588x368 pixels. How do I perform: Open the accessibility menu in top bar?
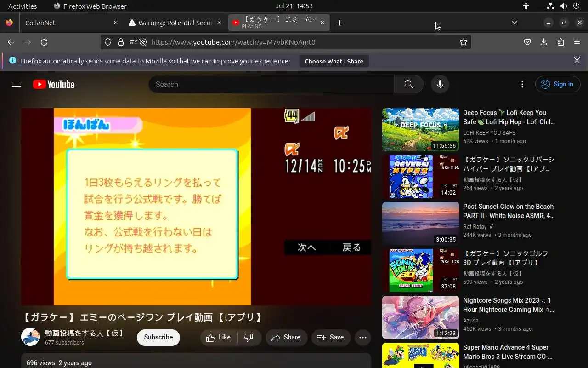pyautogui.click(x=526, y=6)
